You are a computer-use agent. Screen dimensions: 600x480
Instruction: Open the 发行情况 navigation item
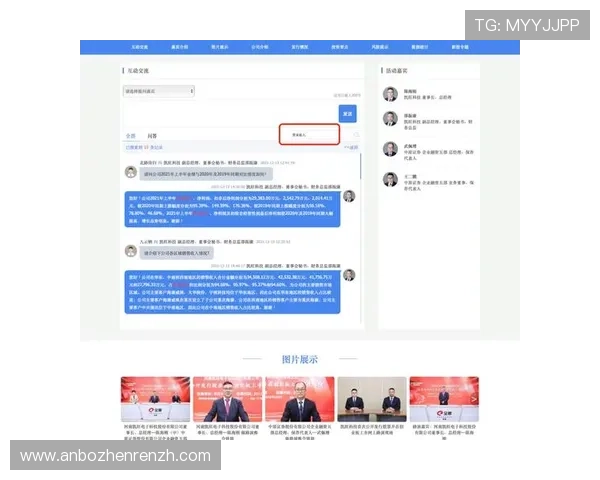point(300,47)
